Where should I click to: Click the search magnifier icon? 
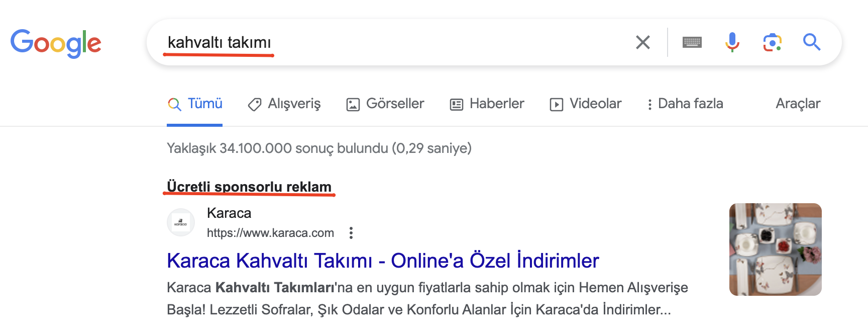pos(812,42)
